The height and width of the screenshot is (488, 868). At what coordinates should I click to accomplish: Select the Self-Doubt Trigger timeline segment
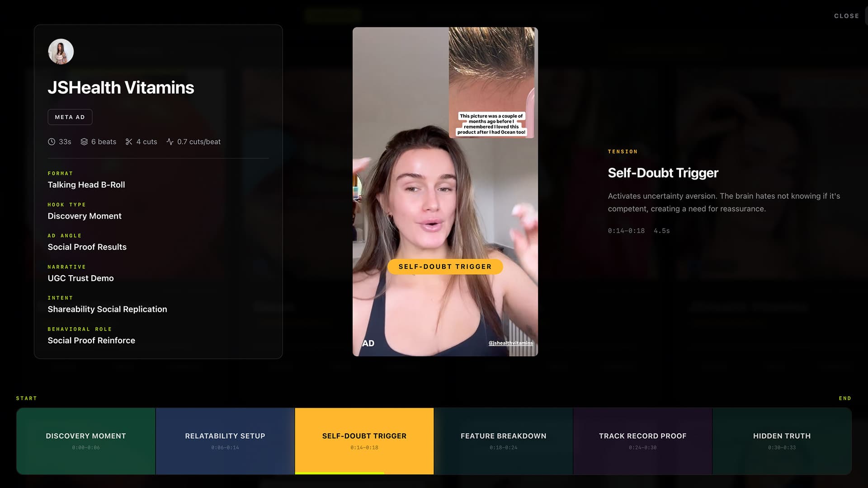[364, 441]
